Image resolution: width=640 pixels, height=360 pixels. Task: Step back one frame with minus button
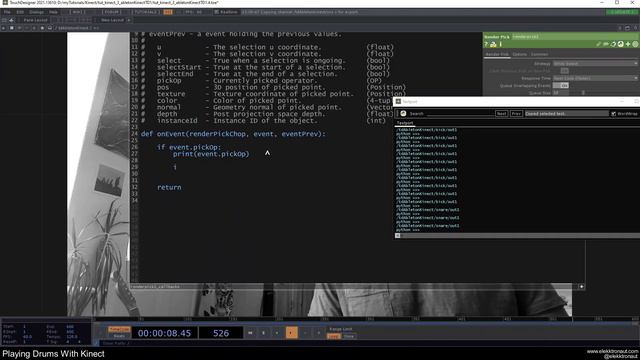click(x=305, y=333)
